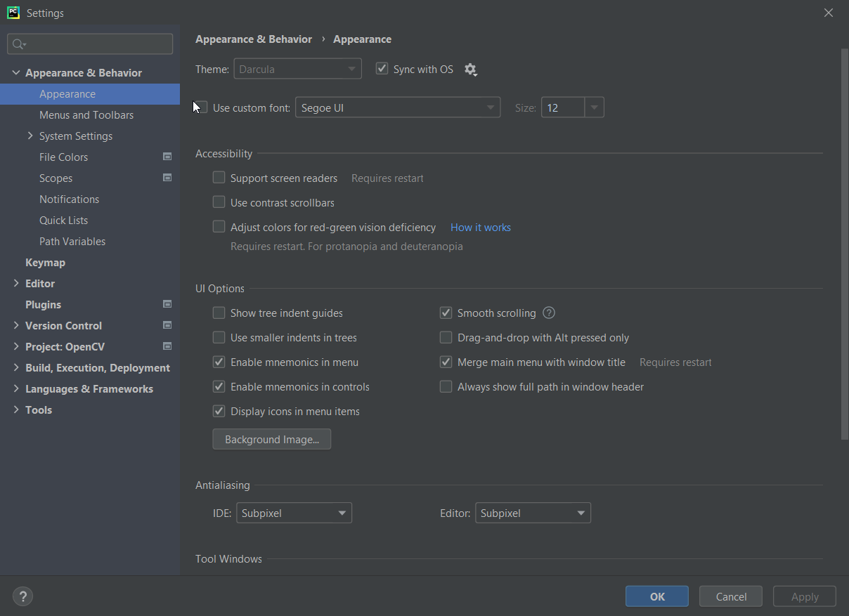Check Always show full path in window header

click(x=446, y=386)
